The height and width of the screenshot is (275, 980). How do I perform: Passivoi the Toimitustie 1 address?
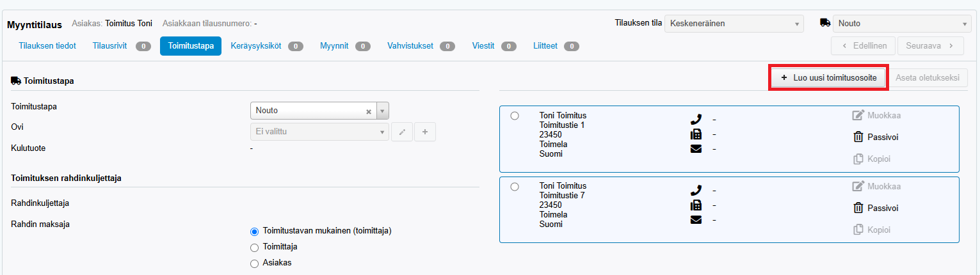(859, 137)
